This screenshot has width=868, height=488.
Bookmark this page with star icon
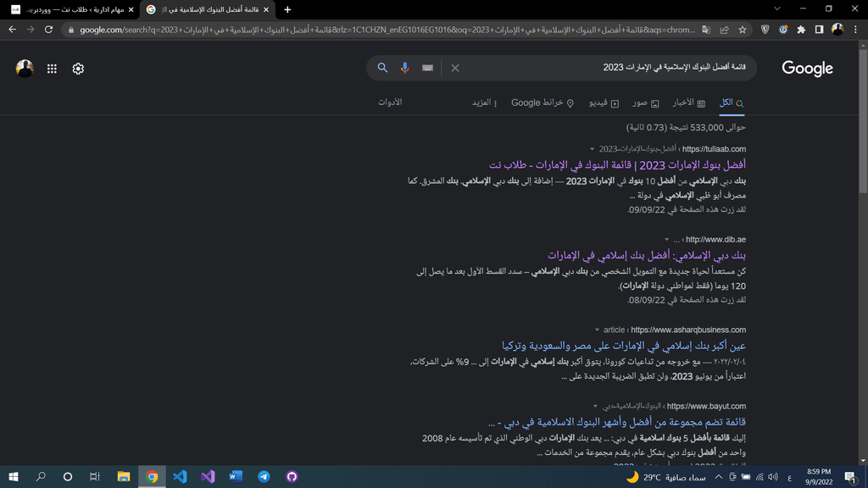tap(743, 30)
